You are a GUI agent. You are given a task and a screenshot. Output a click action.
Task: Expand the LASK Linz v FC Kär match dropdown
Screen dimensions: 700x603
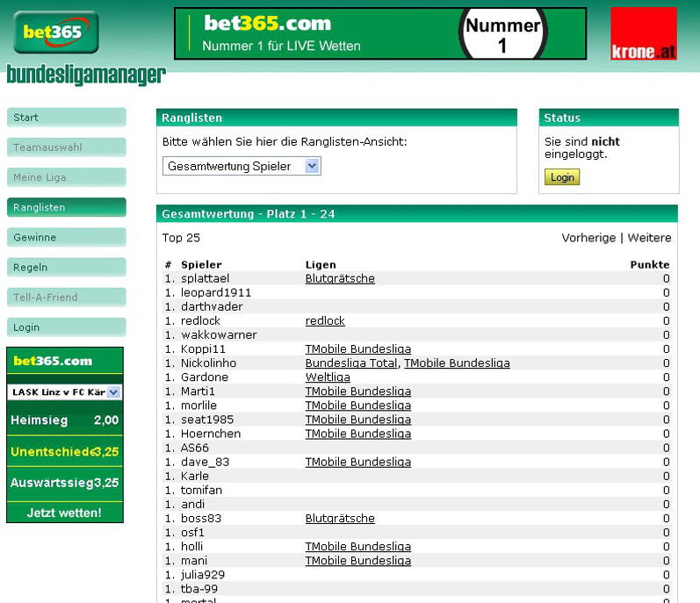point(65,392)
